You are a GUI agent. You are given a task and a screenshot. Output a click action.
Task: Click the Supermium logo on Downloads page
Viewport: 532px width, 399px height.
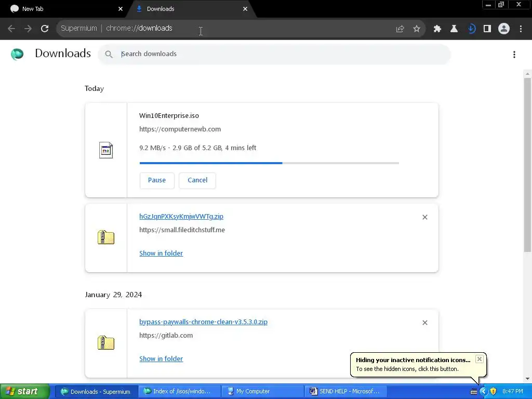click(17, 54)
